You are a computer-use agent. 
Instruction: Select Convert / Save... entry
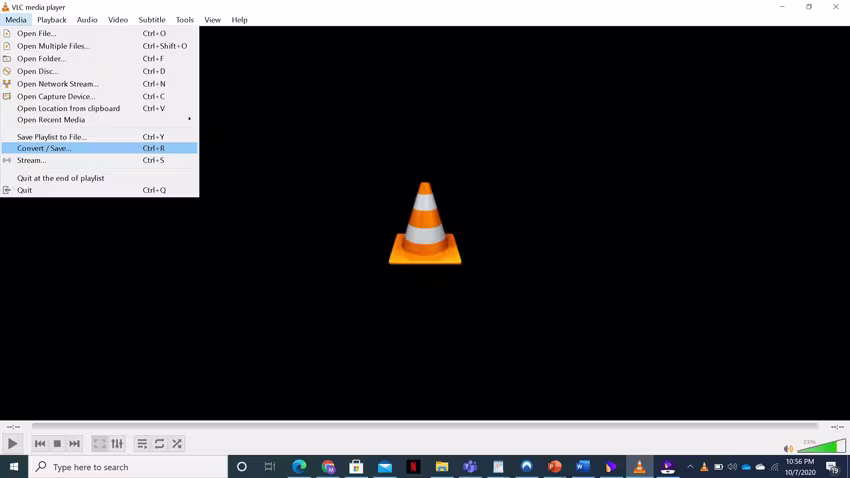coord(99,148)
